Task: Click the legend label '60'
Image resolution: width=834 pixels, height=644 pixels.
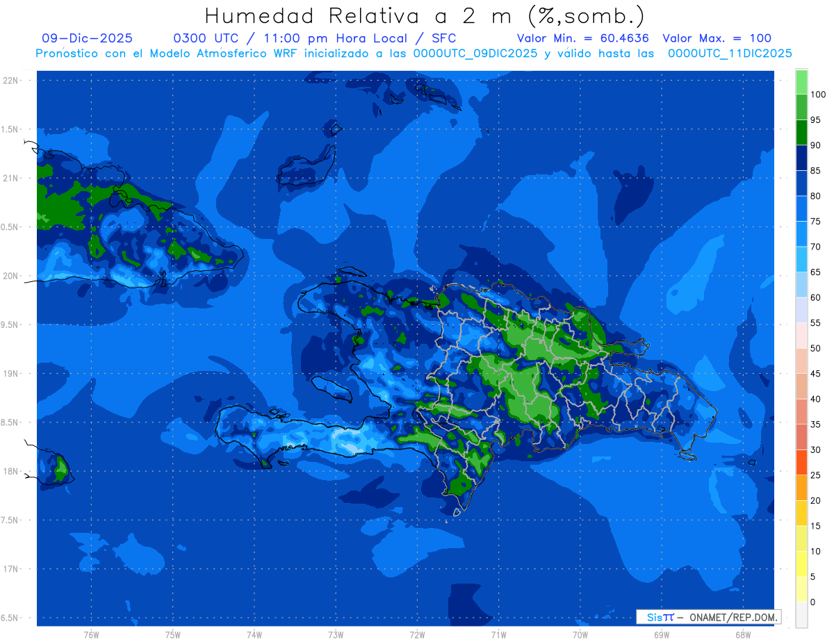Action: 815,297
